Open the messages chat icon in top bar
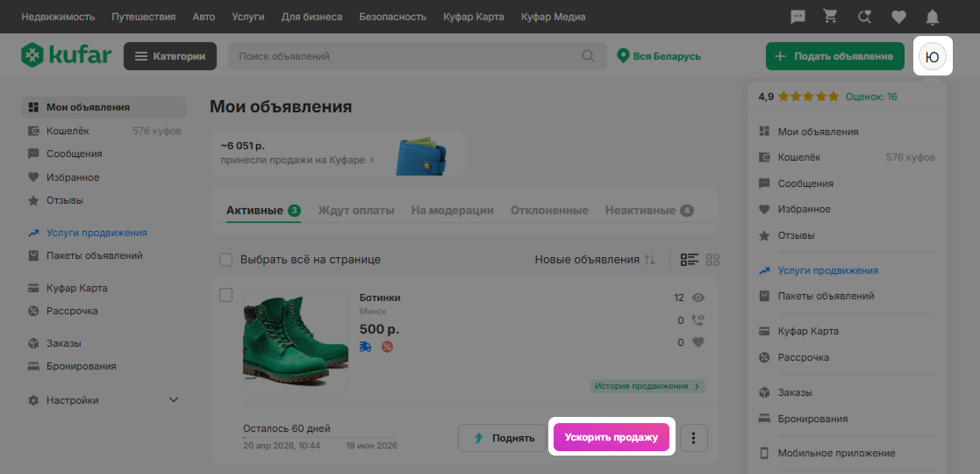 [798, 17]
